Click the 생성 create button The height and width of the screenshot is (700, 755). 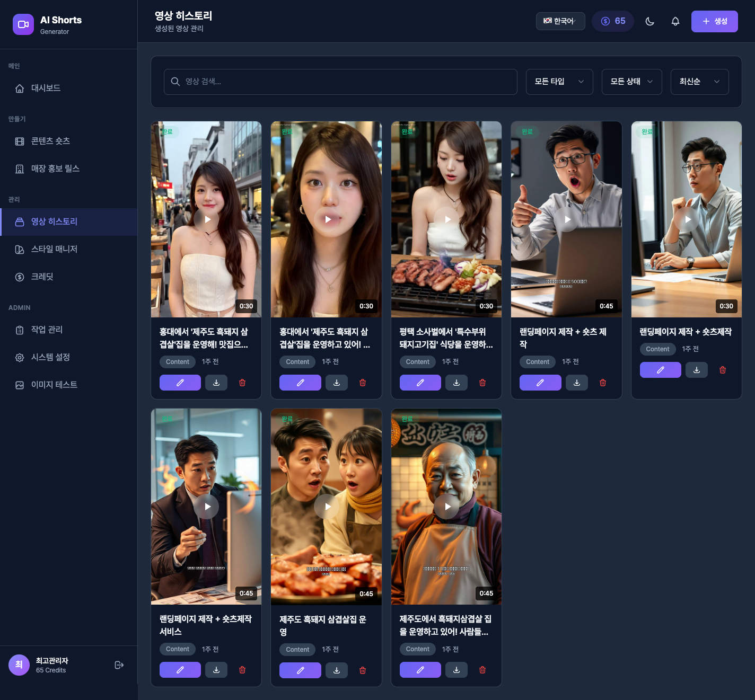point(714,21)
